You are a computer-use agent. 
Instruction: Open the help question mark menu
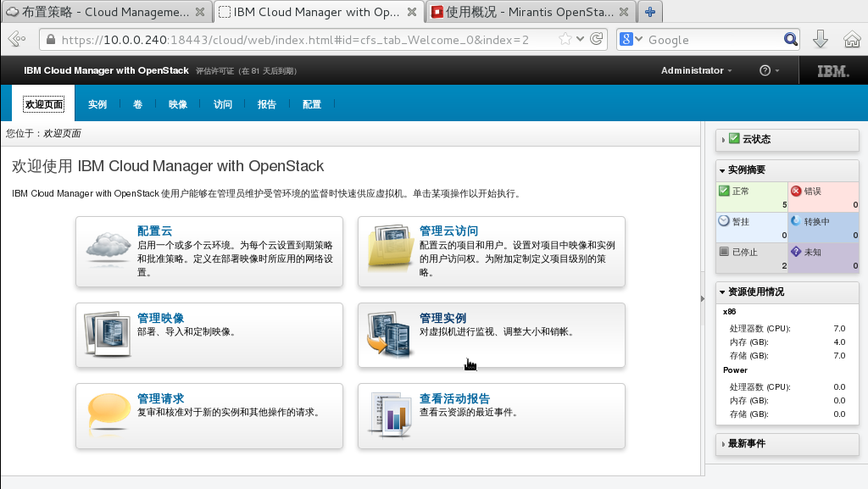(769, 70)
